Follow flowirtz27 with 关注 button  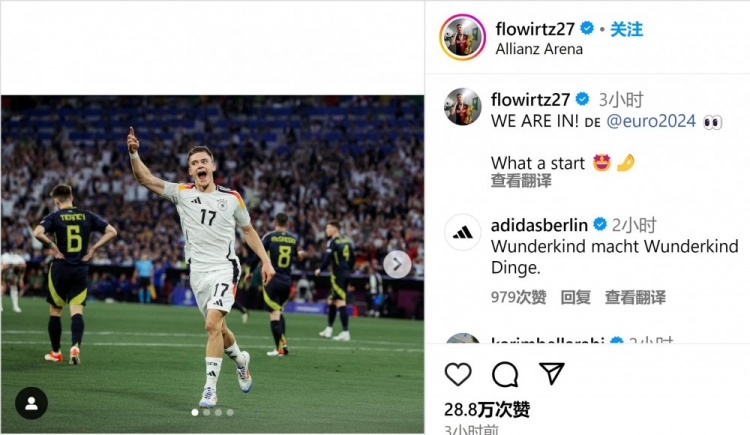[x=626, y=29]
